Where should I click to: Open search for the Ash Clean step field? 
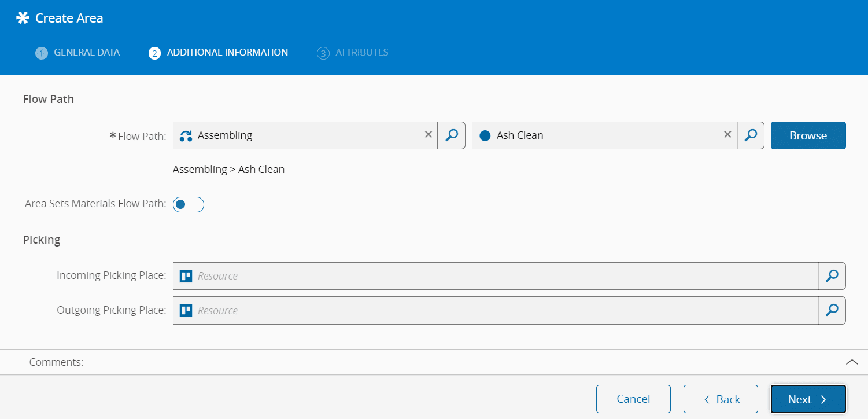coord(751,135)
